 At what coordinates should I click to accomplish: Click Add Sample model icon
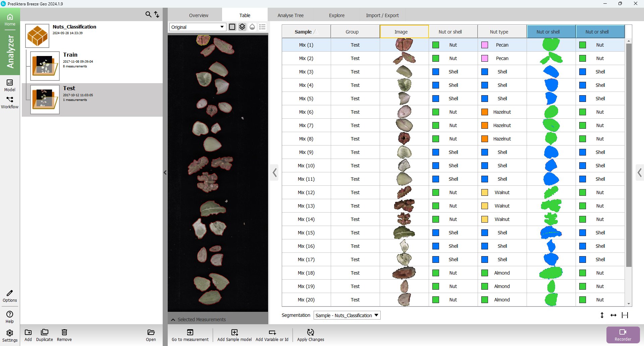(234, 332)
